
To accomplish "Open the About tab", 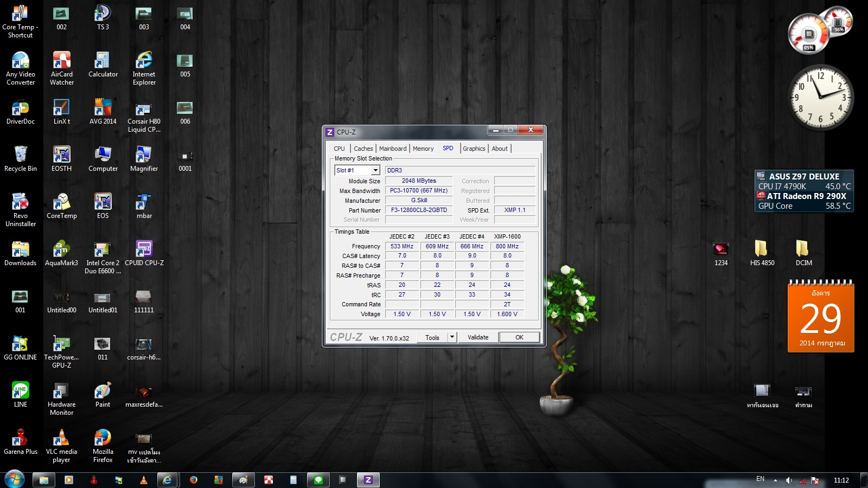I will pos(500,149).
